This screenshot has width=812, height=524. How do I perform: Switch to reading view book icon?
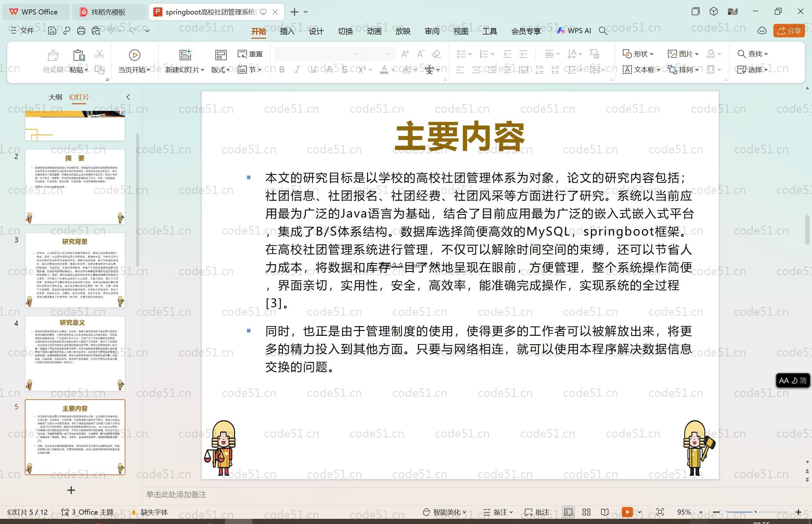[x=605, y=512]
